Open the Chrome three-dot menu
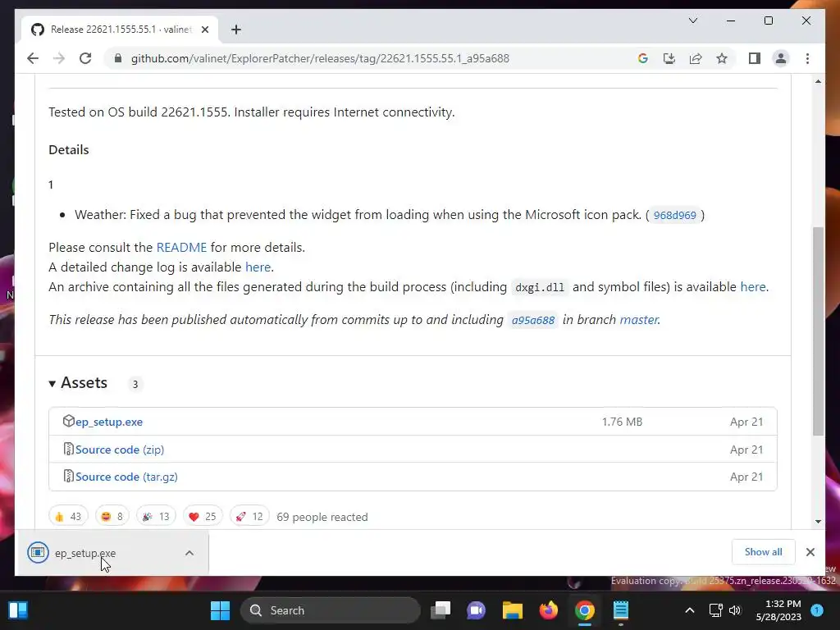This screenshot has width=840, height=630. [x=807, y=58]
